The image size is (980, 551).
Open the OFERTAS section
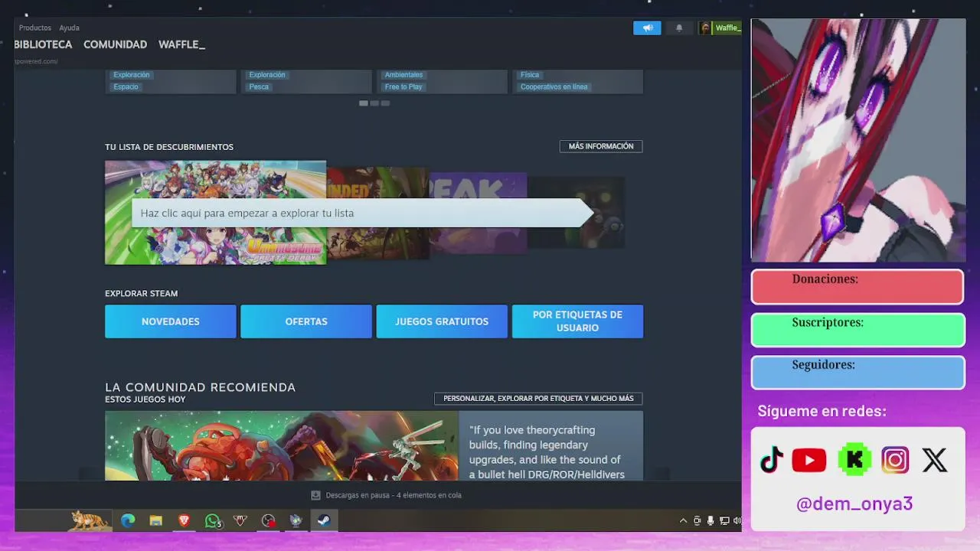click(306, 321)
